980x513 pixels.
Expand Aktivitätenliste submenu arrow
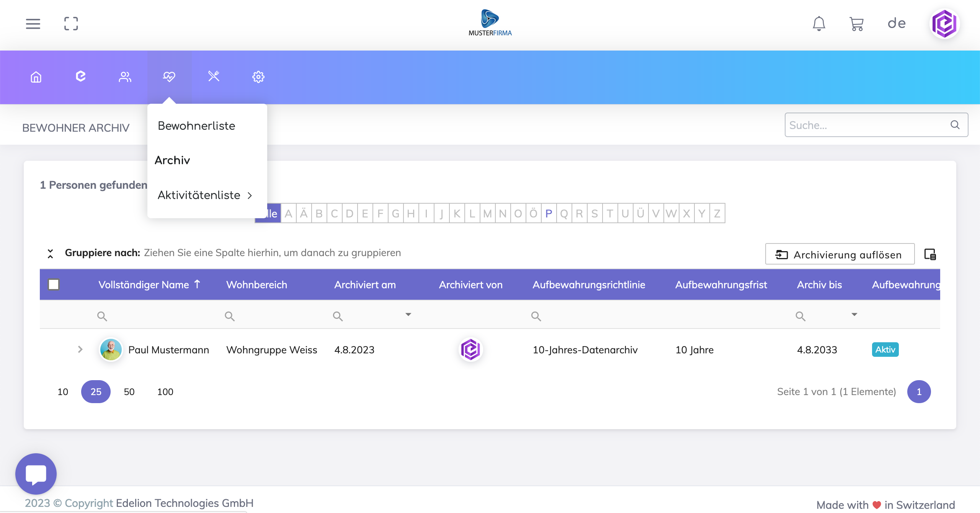click(250, 195)
